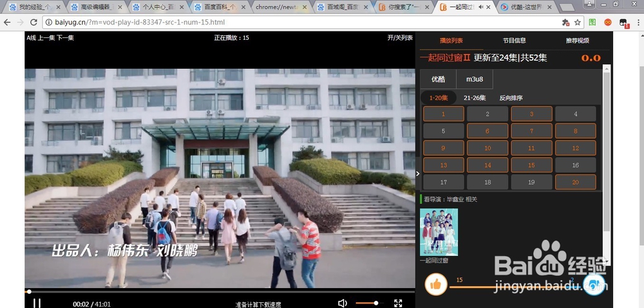This screenshot has width=644, height=308.
Task: Pause the video with the pause button
Action: click(x=37, y=303)
